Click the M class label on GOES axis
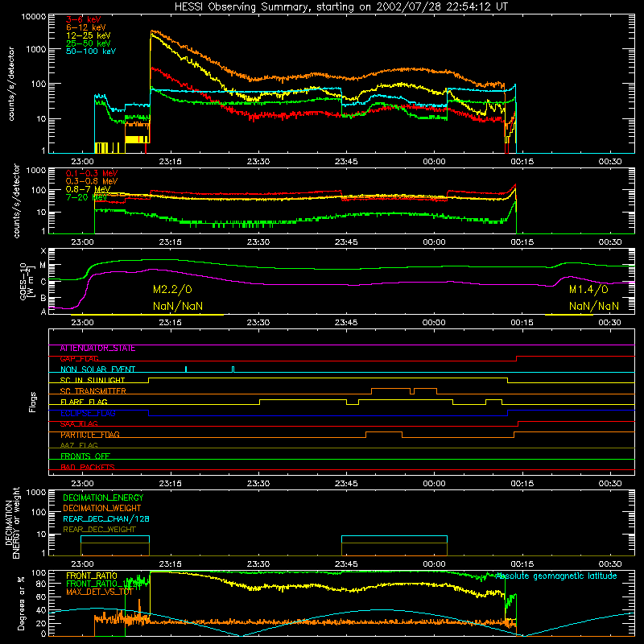This screenshot has height=644, width=644. [43, 266]
